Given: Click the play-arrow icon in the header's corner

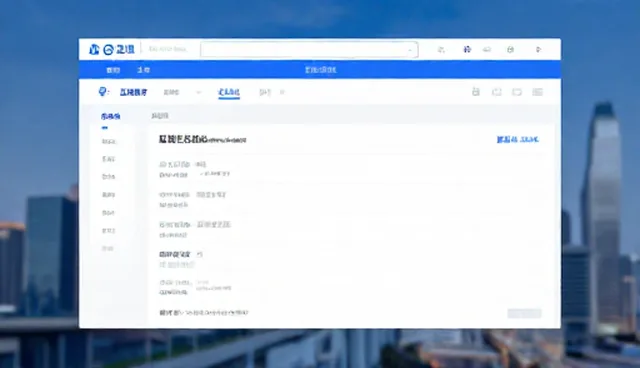Looking at the screenshot, I should [x=538, y=49].
